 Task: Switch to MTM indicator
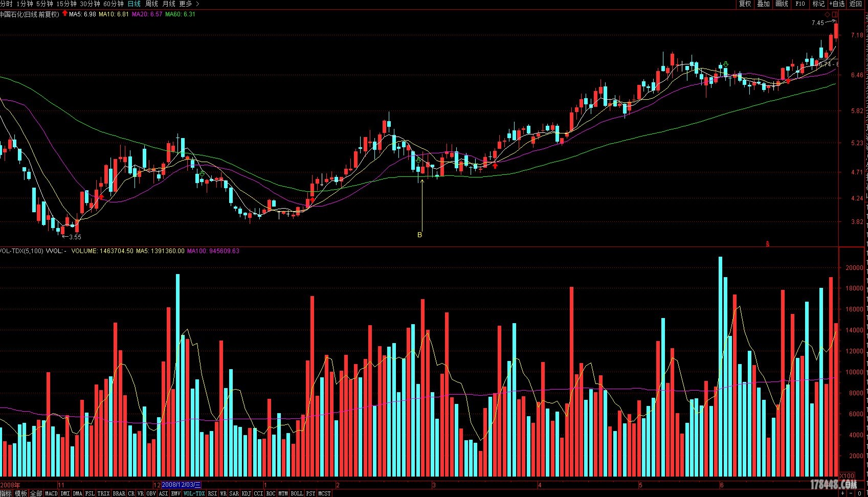click(x=283, y=493)
